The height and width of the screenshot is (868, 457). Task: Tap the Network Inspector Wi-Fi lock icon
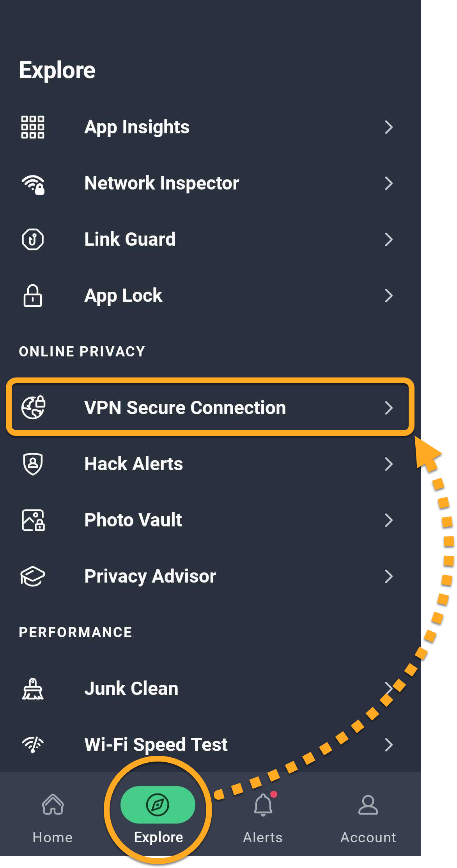[x=33, y=184]
